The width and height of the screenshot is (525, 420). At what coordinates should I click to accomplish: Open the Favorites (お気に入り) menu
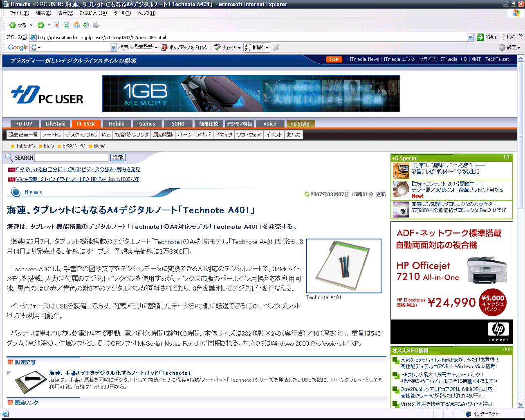coord(93,13)
